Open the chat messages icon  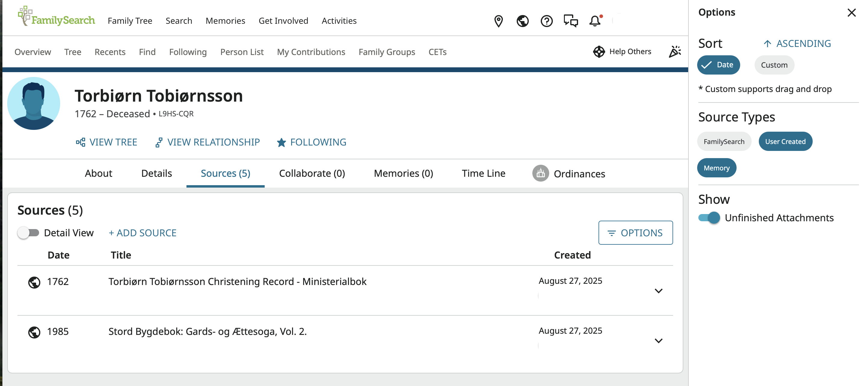pos(571,21)
